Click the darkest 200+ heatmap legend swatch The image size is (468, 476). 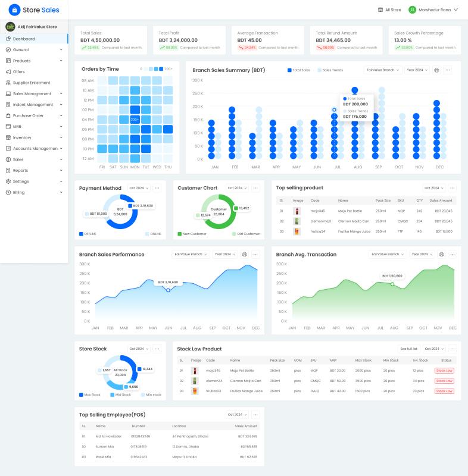coord(161,69)
